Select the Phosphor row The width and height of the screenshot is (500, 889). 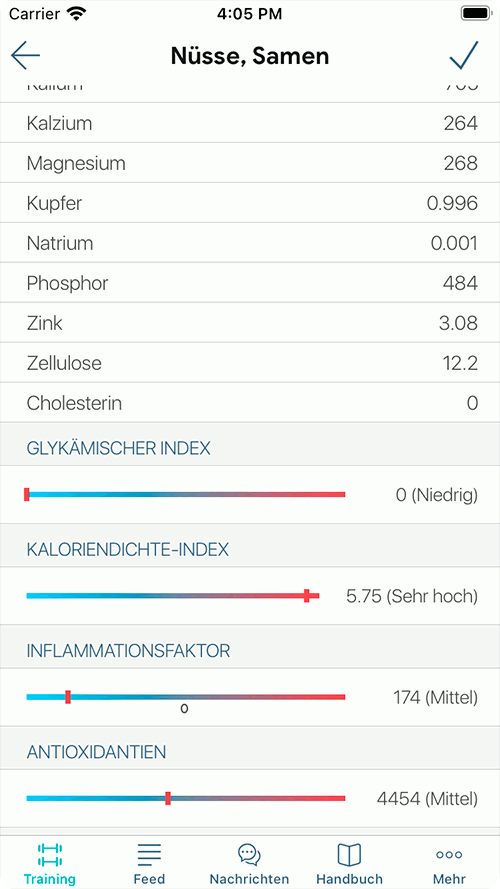tap(250, 283)
